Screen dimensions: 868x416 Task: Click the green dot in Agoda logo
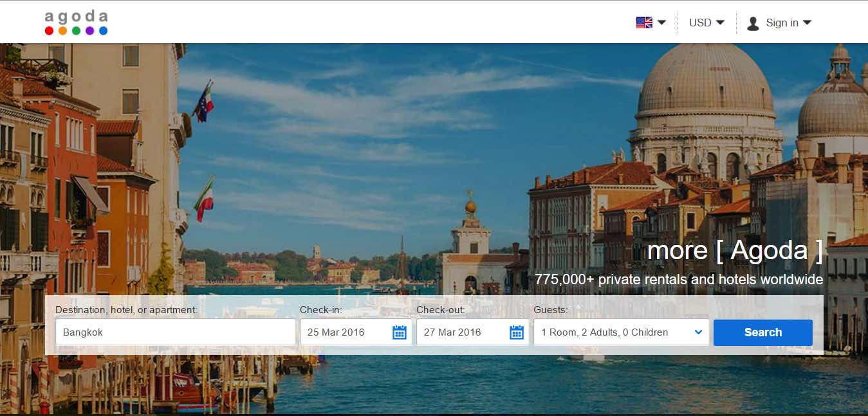point(76,31)
